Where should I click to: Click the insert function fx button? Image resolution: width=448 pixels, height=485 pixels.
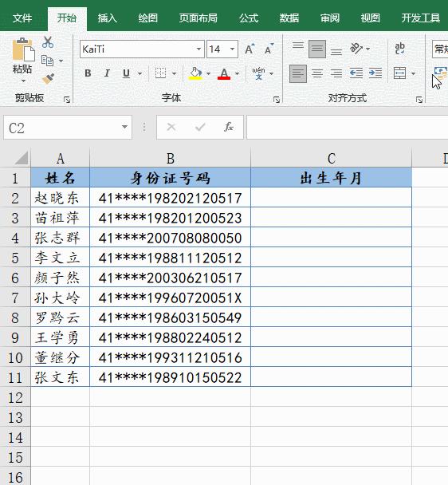point(229,127)
